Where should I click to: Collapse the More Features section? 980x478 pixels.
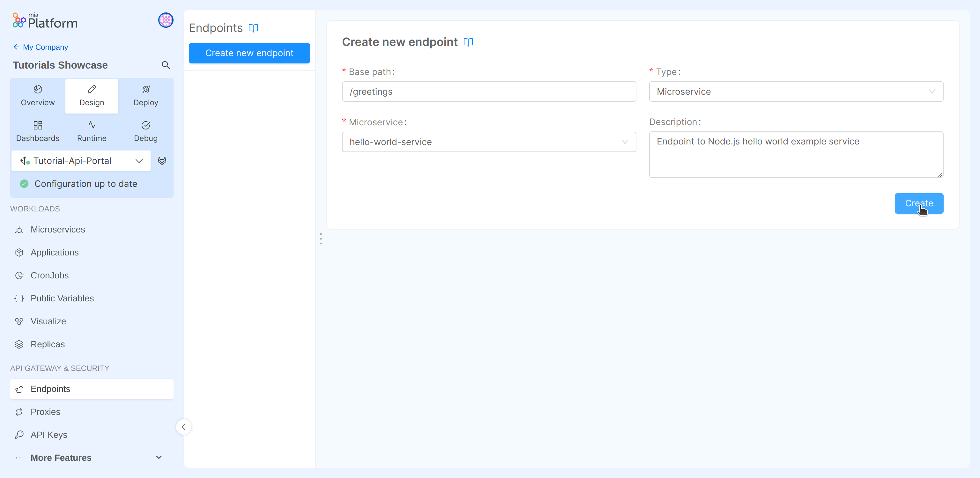(159, 458)
